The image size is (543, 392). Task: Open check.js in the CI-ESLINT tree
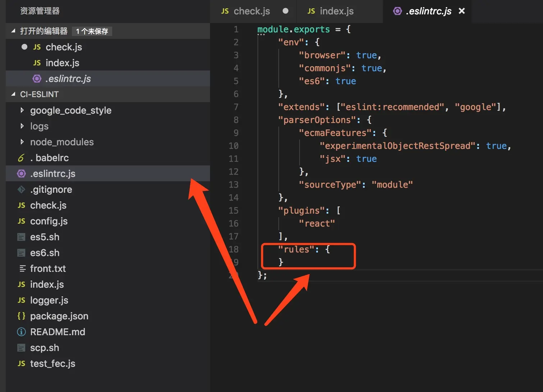tap(108, 205)
